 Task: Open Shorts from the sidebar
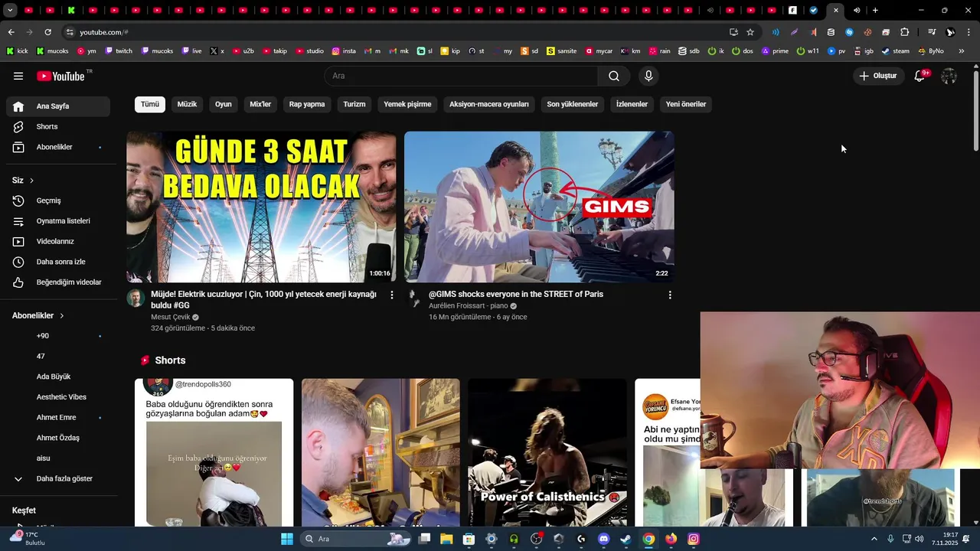click(58, 126)
